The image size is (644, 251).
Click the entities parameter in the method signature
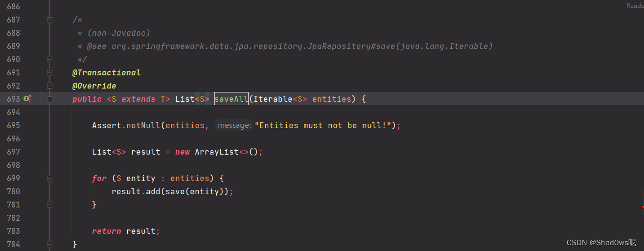tap(332, 99)
